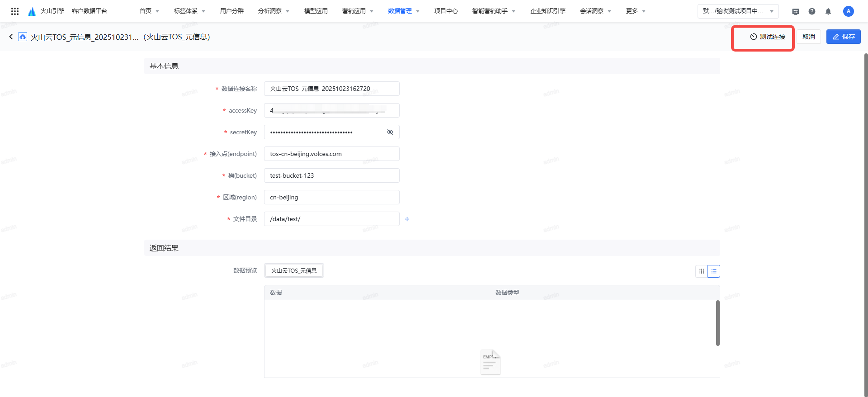868x397 pixels.
Task: Switch data preview to column view icon
Action: 701,271
